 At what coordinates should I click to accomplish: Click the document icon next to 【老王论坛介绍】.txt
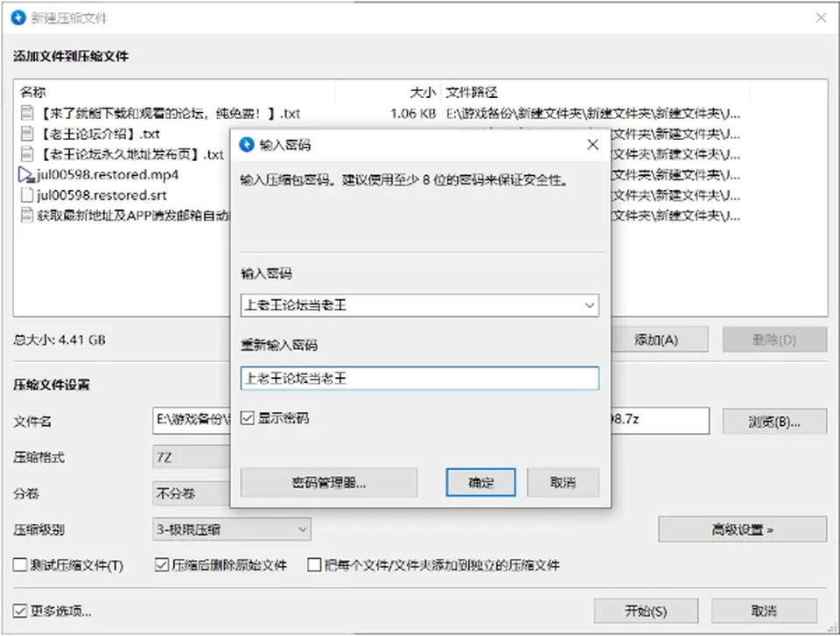tap(27, 134)
